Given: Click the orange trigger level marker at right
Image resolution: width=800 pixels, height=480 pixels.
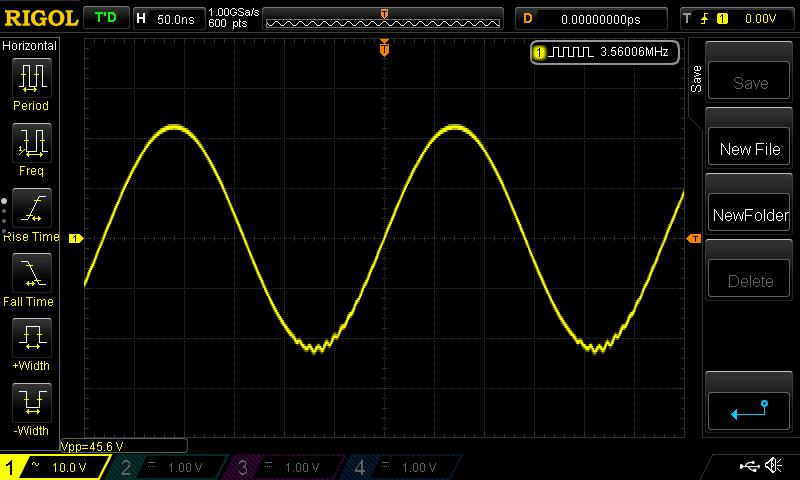Looking at the screenshot, I should point(694,239).
